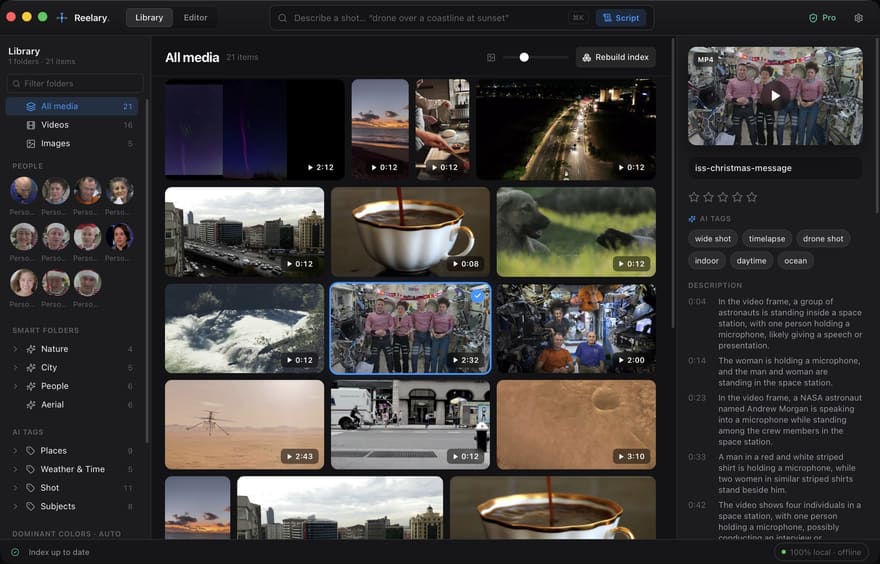This screenshot has width=880, height=564.
Task: Jump to 0:23 description timestamp
Action: (697, 398)
